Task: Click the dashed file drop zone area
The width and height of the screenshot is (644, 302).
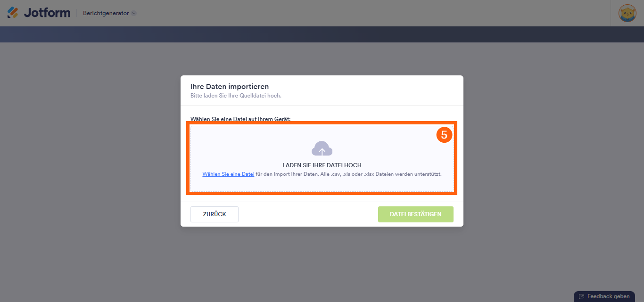Action: 322,158
